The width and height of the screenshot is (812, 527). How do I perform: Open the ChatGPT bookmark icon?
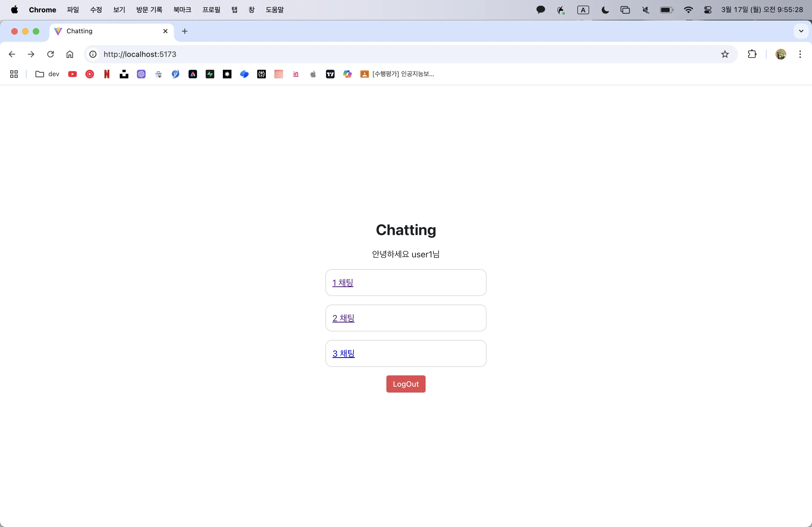[x=141, y=74]
